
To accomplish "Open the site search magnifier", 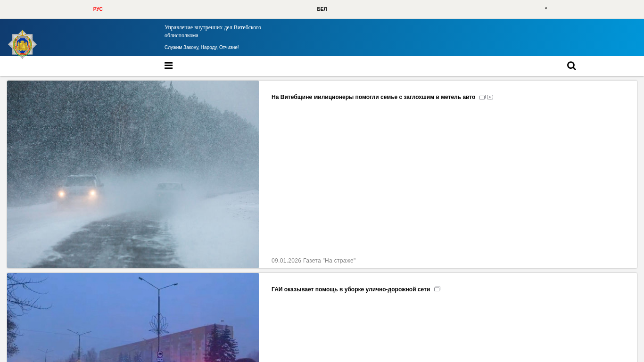I will tap(571, 66).
